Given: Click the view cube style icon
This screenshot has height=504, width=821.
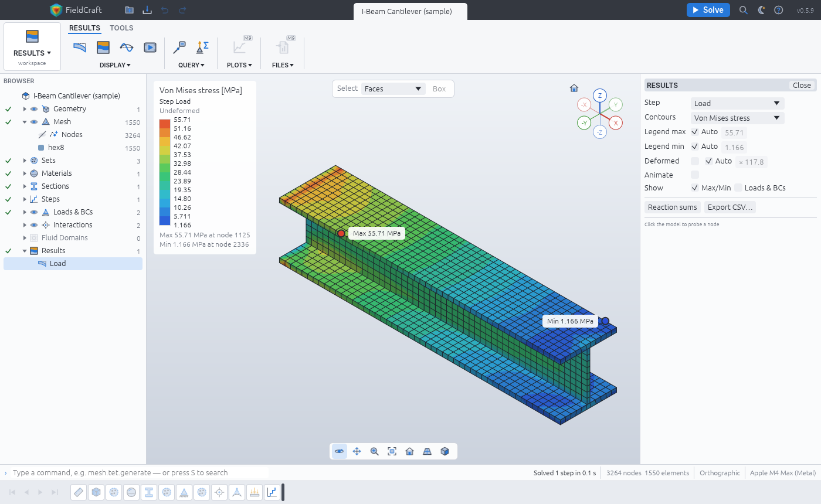Looking at the screenshot, I should [x=445, y=451].
